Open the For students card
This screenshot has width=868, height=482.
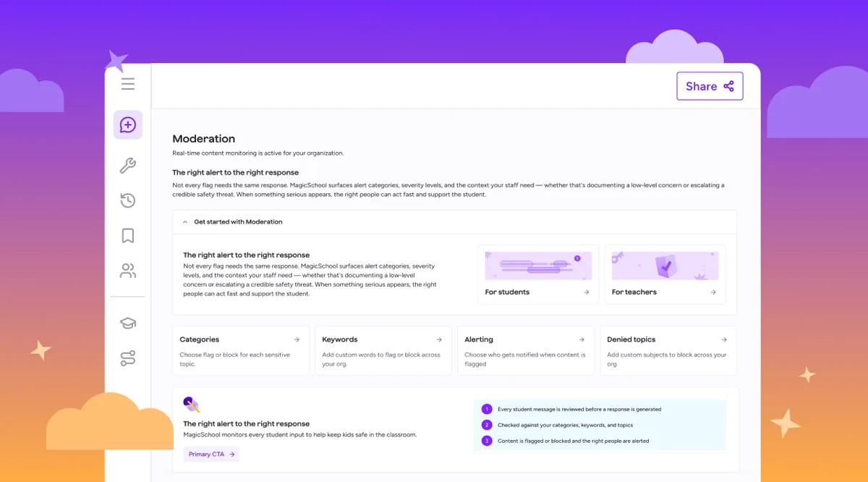538,274
